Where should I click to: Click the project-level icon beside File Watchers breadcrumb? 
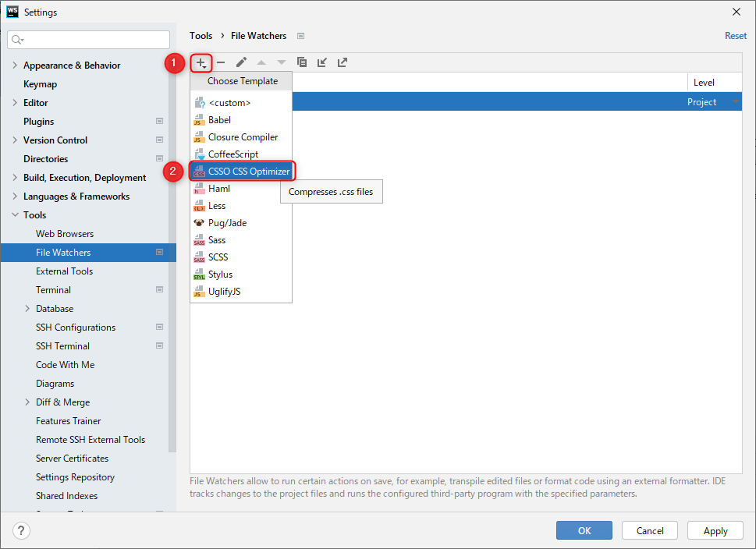pos(301,36)
